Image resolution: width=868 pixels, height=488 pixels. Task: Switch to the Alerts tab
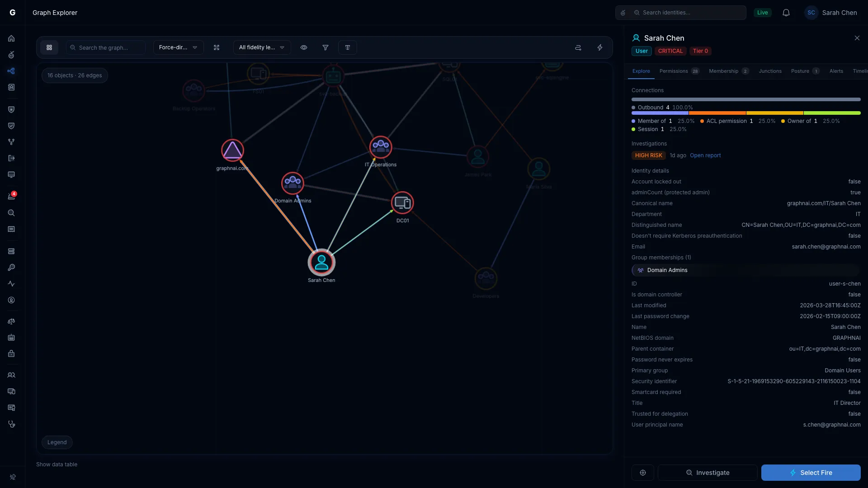point(836,71)
